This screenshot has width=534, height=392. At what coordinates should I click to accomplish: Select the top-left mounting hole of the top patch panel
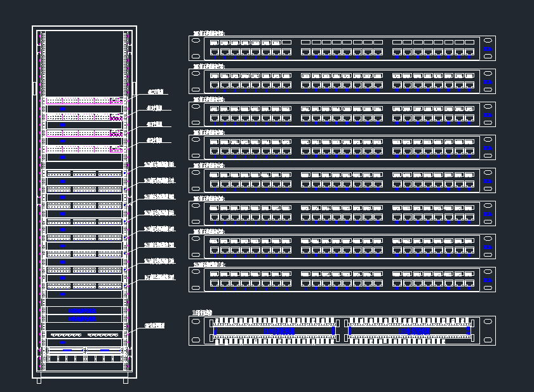196,41
